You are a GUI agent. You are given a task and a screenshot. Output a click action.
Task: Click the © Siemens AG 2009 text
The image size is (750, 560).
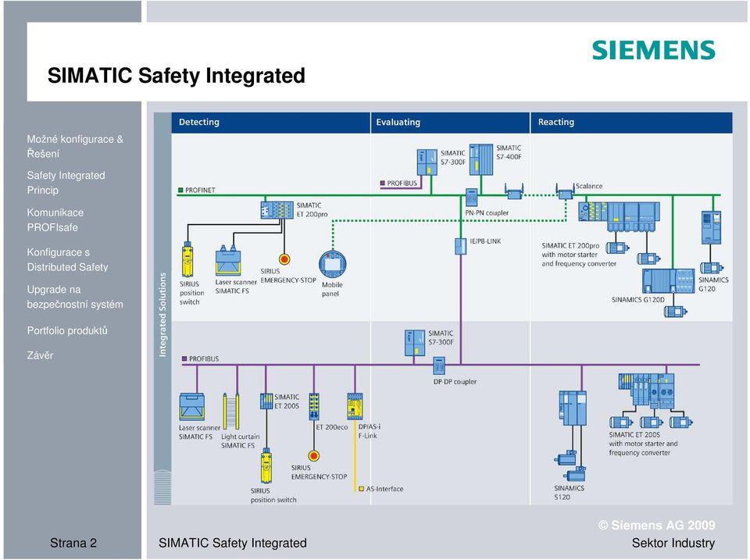pyautogui.click(x=657, y=526)
